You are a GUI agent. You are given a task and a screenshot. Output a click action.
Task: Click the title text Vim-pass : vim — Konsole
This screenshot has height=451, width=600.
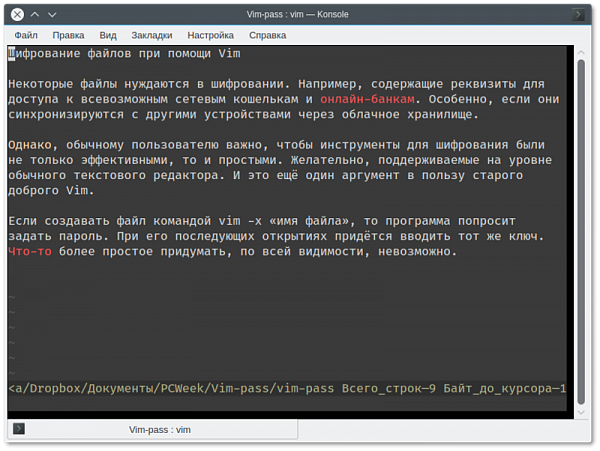[297, 15]
